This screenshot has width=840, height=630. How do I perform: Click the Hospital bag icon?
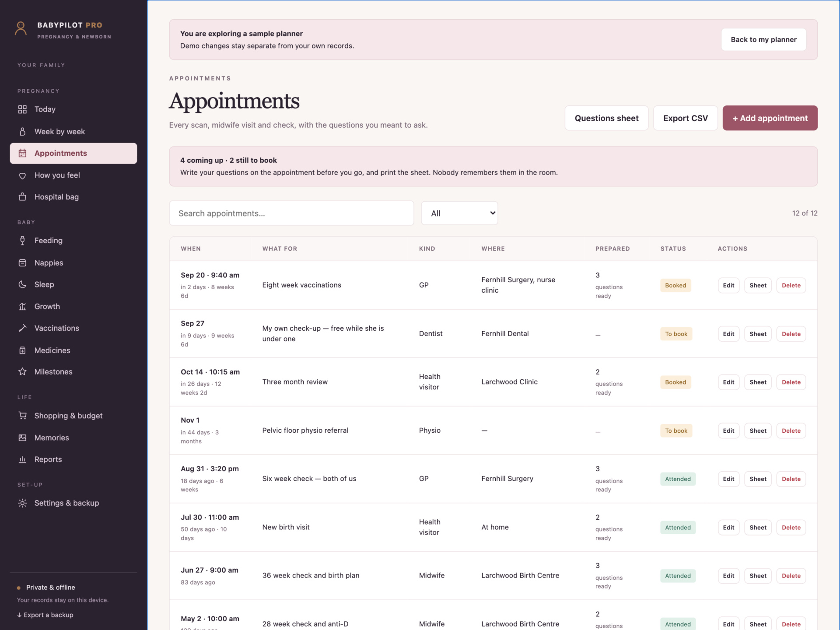pos(22,197)
